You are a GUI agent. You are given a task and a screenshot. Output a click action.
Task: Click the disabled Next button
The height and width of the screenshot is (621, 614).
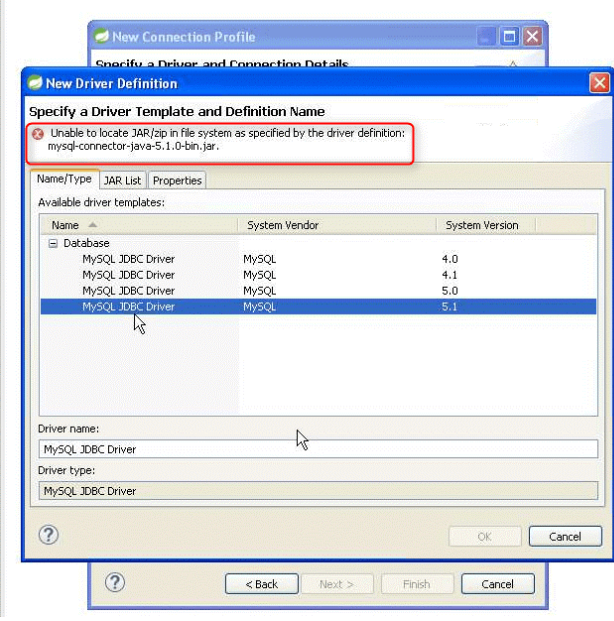click(337, 584)
